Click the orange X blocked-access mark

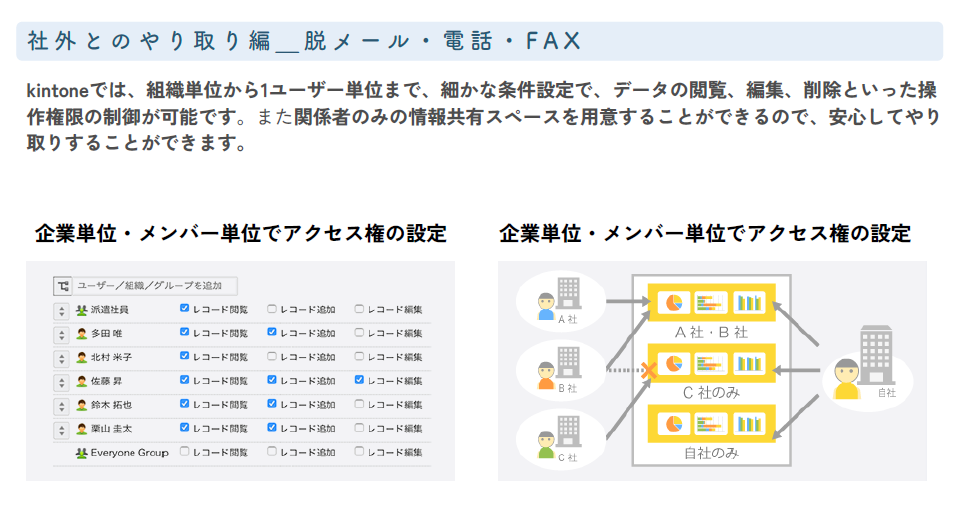coord(649,370)
